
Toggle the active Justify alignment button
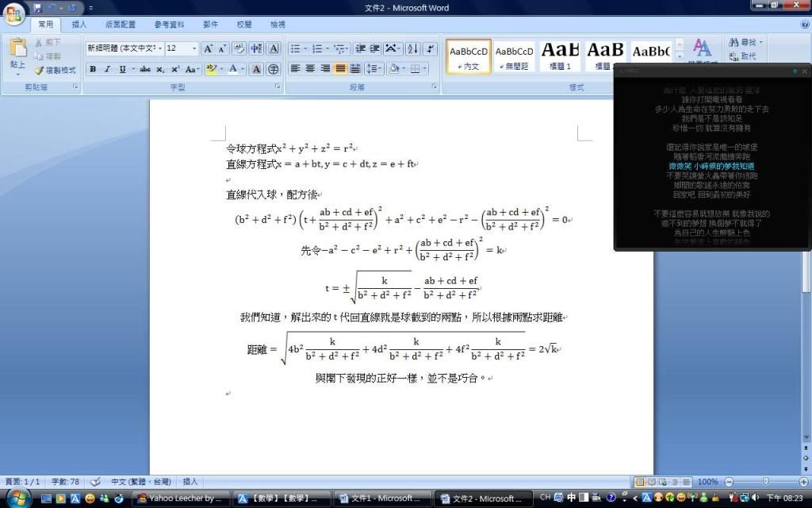pos(340,68)
